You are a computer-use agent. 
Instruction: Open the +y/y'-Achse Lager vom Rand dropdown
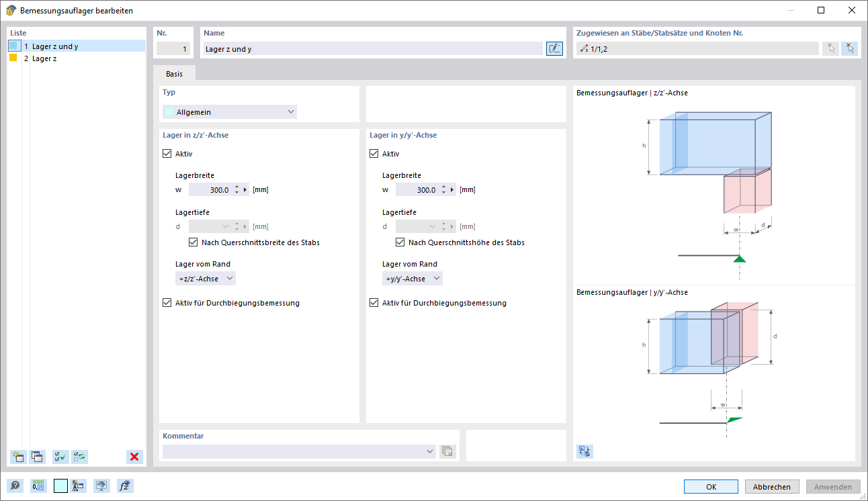pyautogui.click(x=413, y=279)
